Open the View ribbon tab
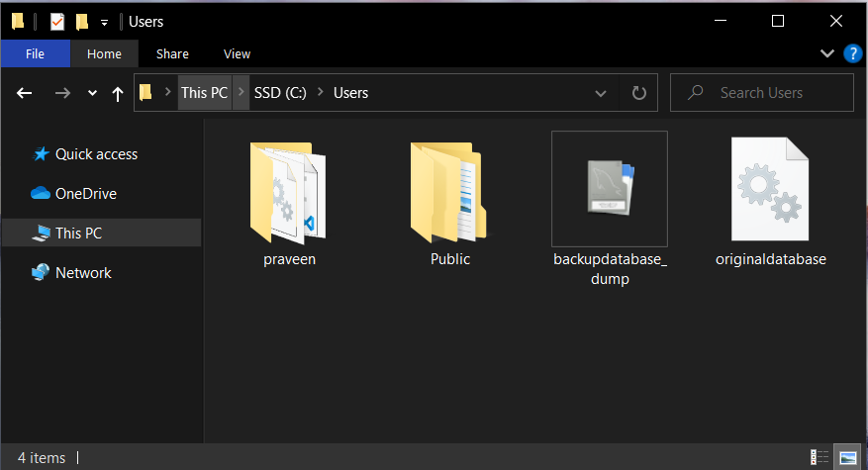 (x=237, y=53)
